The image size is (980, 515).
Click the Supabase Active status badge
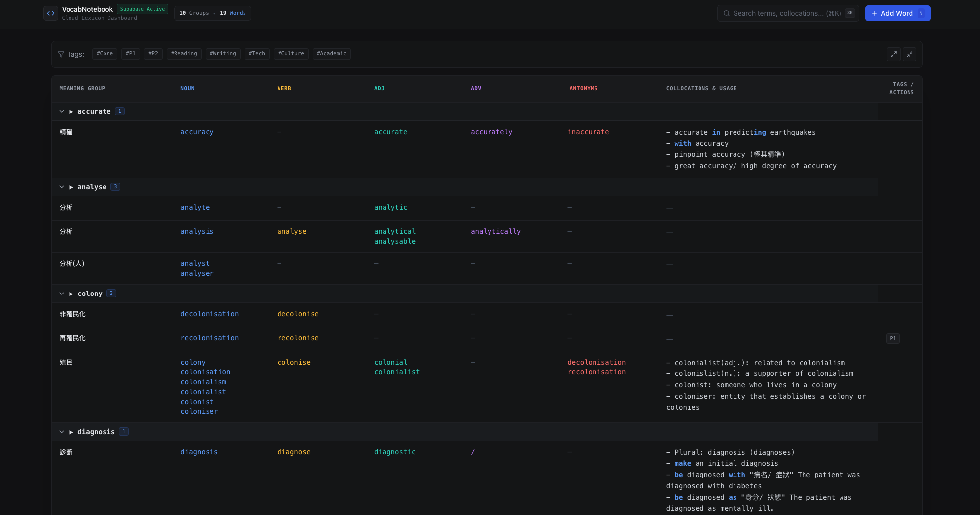coord(142,9)
